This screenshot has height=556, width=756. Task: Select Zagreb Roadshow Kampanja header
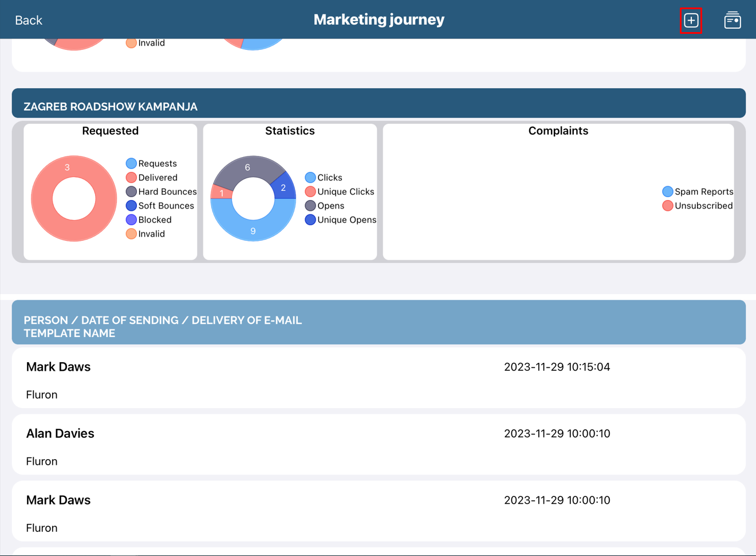click(x=378, y=104)
